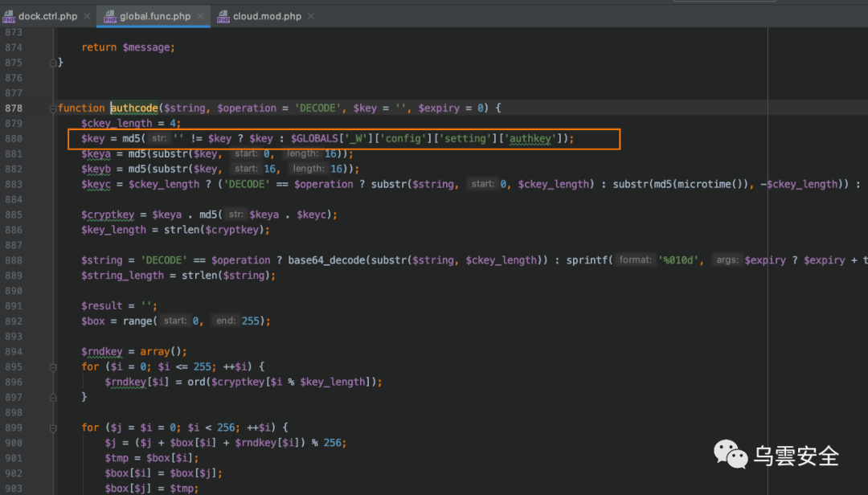868x495 pixels.
Task: Click $expiry parameter on line 878
Action: (439, 108)
